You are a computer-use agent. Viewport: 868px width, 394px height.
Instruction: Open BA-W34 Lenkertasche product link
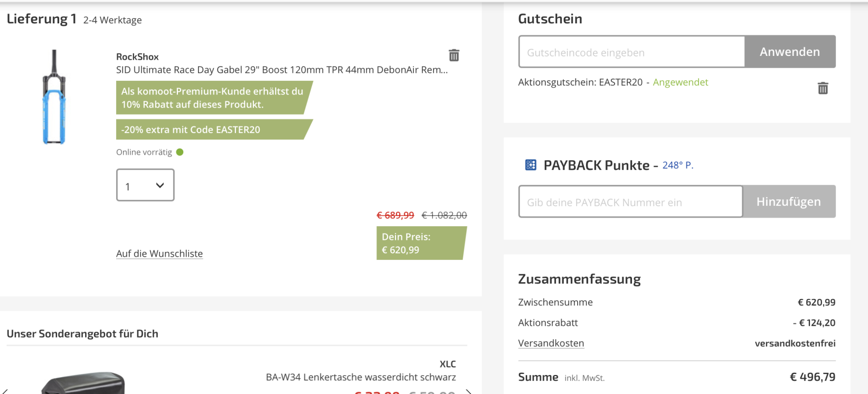[360, 377]
